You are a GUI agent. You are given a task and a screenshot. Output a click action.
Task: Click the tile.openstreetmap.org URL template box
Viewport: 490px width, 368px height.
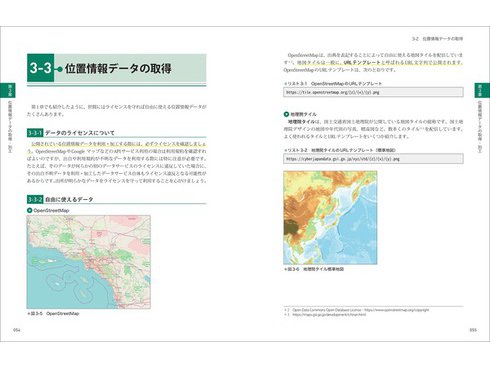(373, 92)
